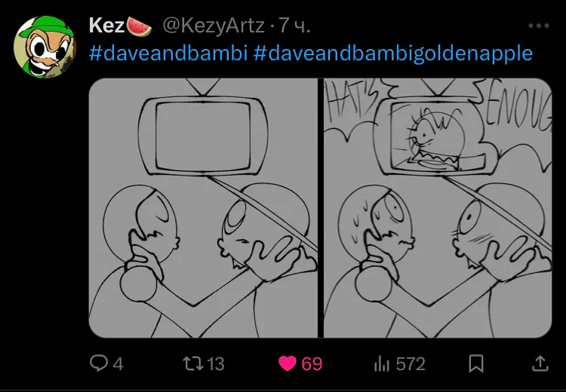The width and height of the screenshot is (566, 392).
Task: View the left comic panel image
Action: pos(203,208)
